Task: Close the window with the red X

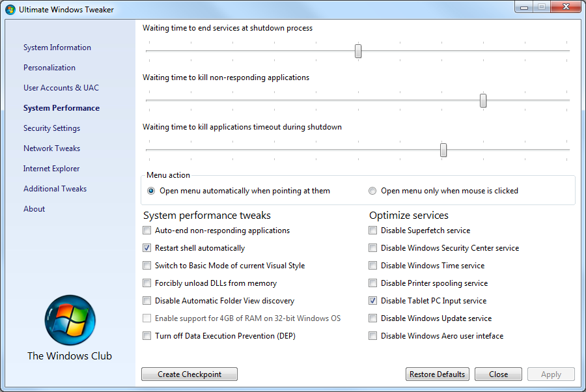Action: 566,7
